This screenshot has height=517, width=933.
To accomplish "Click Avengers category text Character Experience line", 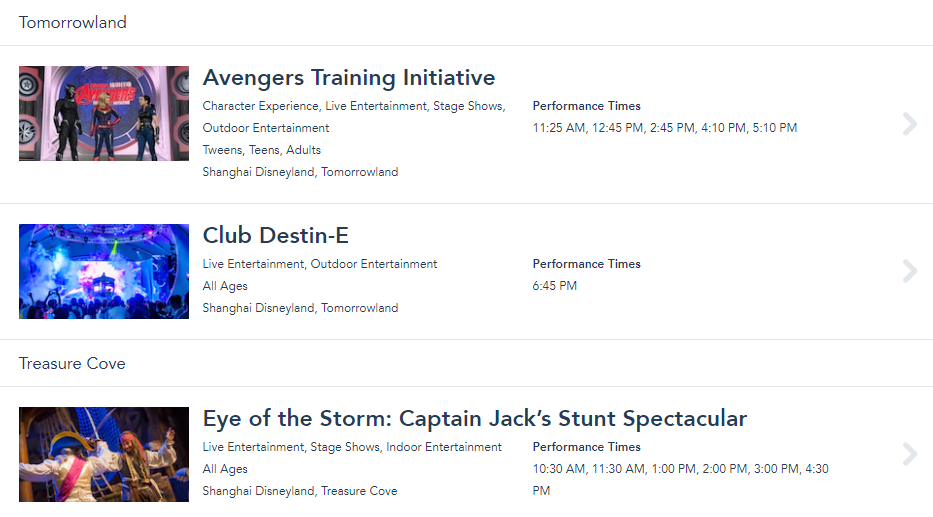I will point(353,106).
